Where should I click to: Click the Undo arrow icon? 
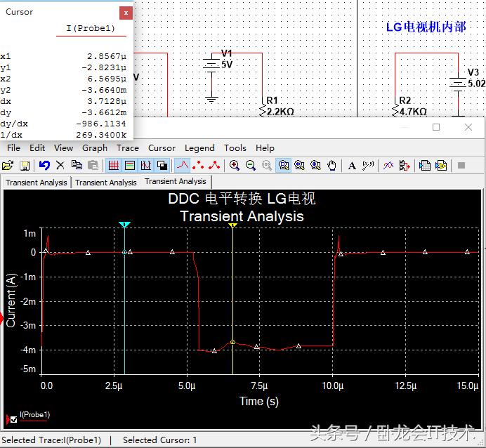(x=44, y=166)
